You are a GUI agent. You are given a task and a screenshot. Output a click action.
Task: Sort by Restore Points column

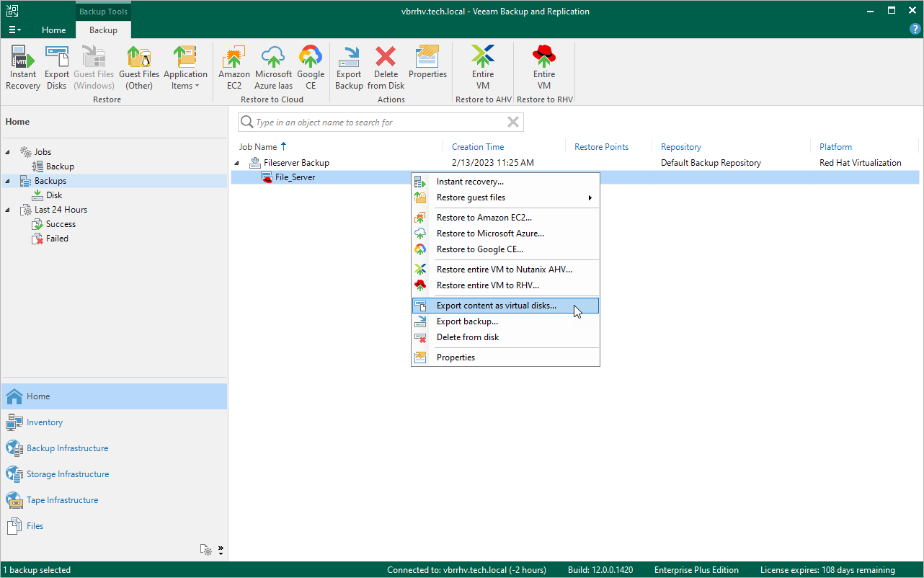point(601,147)
